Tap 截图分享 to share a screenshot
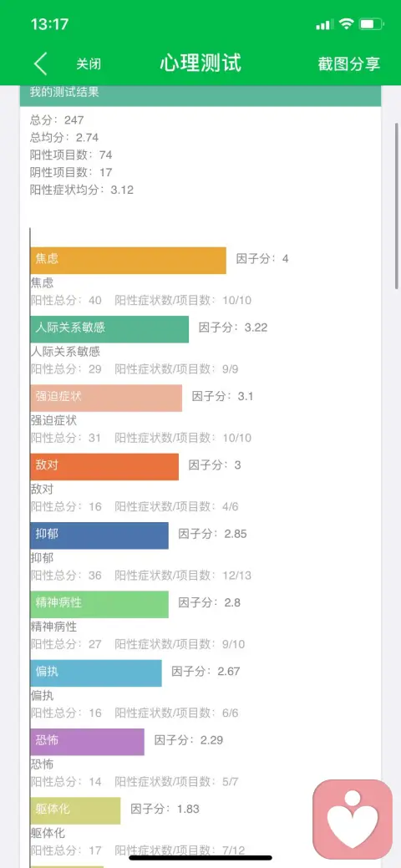401x868 pixels. tap(349, 63)
